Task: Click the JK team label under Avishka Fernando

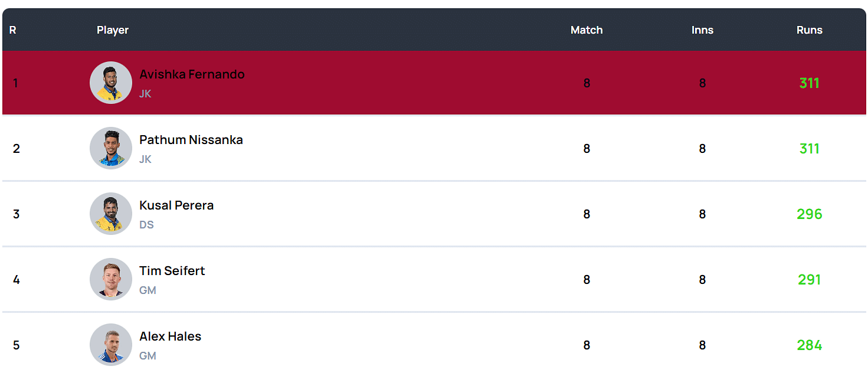Action: point(145,94)
